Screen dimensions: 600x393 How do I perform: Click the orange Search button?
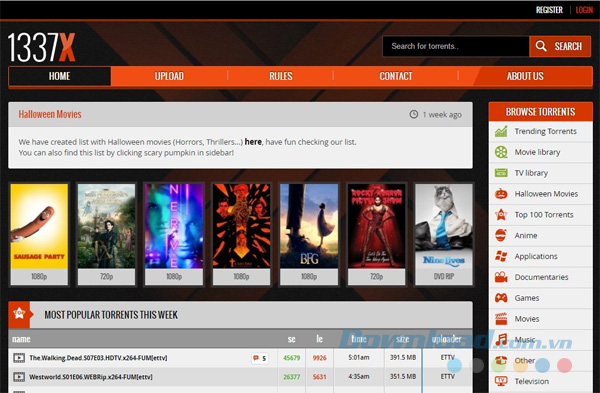(x=560, y=46)
